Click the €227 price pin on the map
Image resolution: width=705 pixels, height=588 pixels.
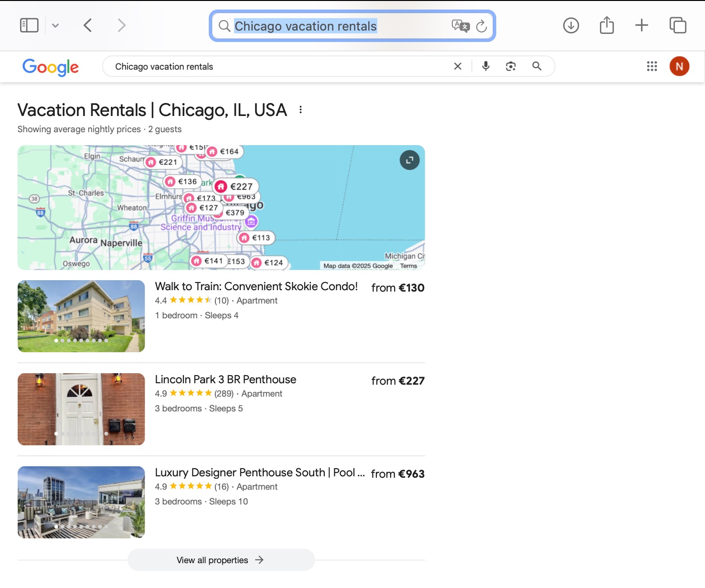click(235, 186)
